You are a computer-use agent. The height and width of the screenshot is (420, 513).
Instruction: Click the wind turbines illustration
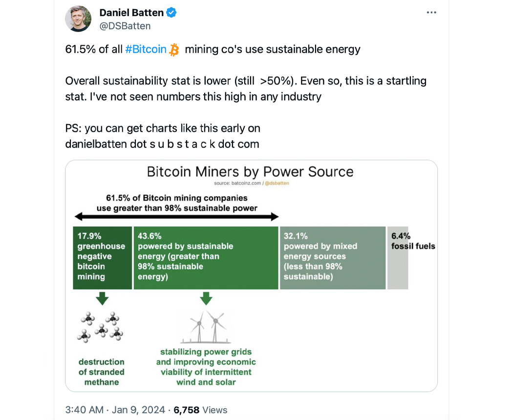pos(206,326)
